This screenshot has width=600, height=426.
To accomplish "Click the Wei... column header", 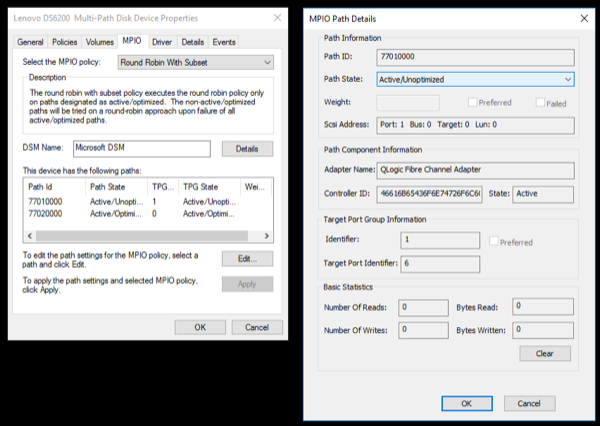I will tap(256, 187).
